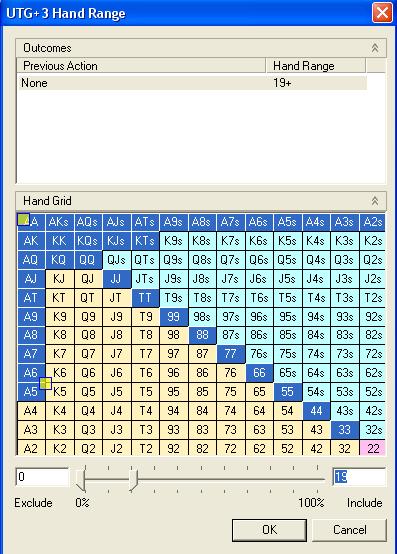Select the 96 offsuit hand cell
This screenshot has width=397, height=554.
coord(174,373)
